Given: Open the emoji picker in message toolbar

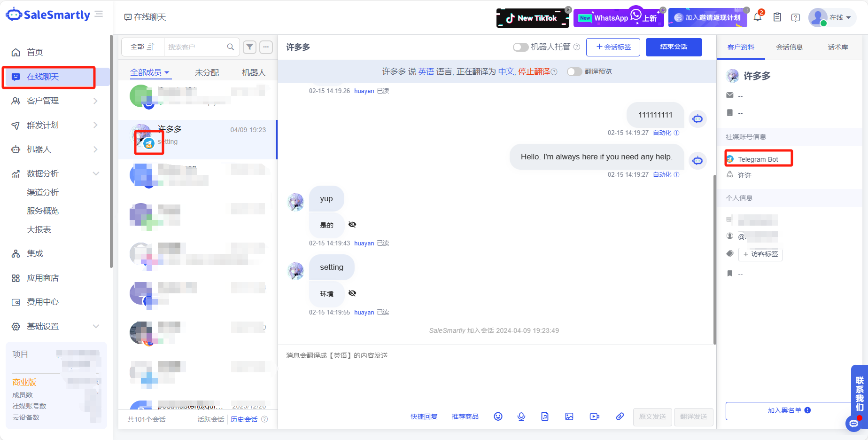Looking at the screenshot, I should coord(498,416).
